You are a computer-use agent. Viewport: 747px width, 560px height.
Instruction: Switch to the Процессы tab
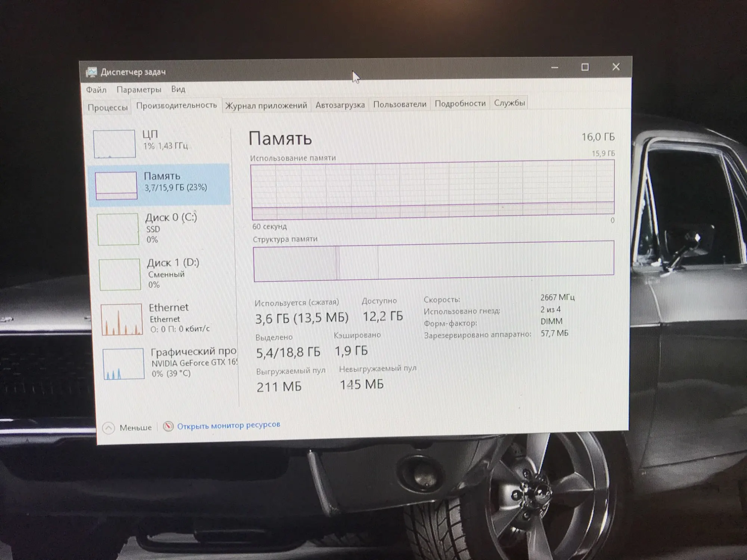(x=108, y=108)
